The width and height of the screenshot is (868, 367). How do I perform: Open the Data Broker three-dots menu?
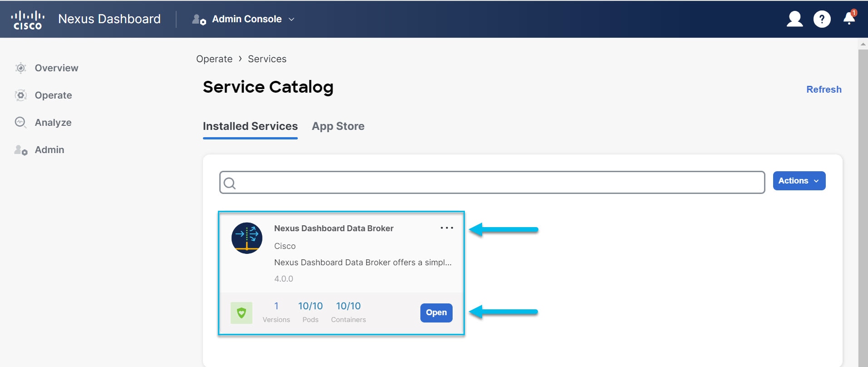point(447,228)
